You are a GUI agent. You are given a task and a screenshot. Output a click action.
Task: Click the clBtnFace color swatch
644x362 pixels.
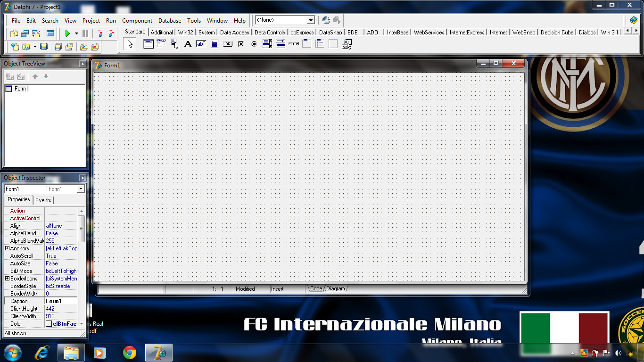[49, 324]
